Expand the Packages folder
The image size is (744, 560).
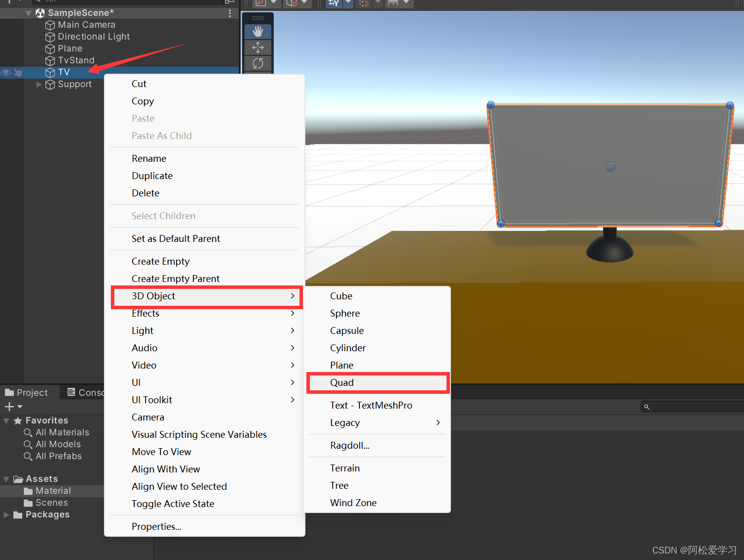point(6,515)
